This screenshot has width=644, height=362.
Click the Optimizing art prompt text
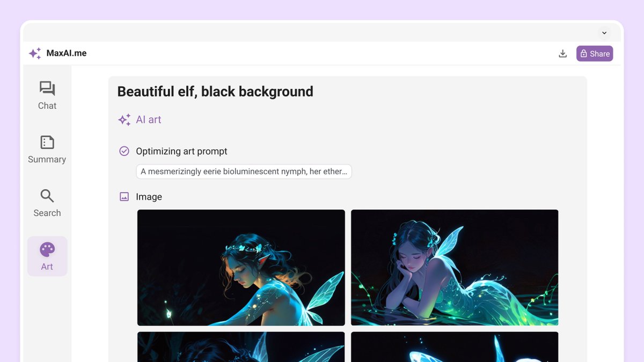[181, 151]
